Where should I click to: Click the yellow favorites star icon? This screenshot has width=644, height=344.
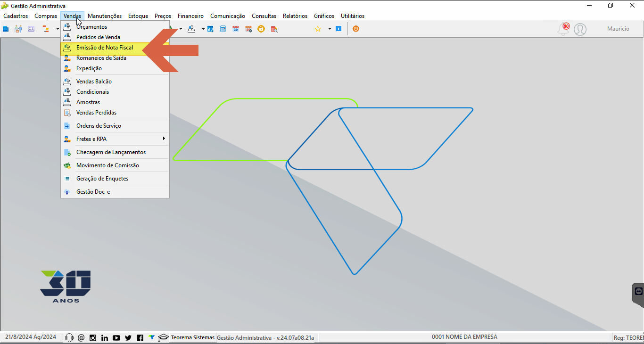tap(318, 29)
